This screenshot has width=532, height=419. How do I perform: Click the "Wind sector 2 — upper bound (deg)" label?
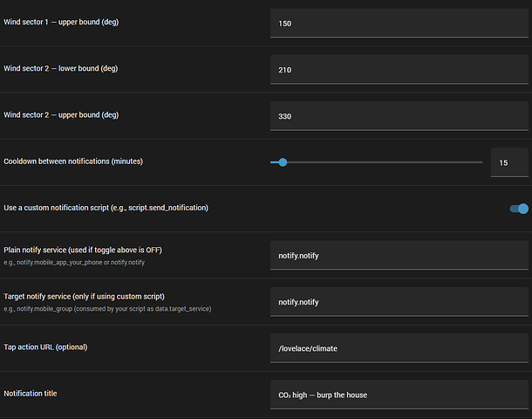(61, 114)
